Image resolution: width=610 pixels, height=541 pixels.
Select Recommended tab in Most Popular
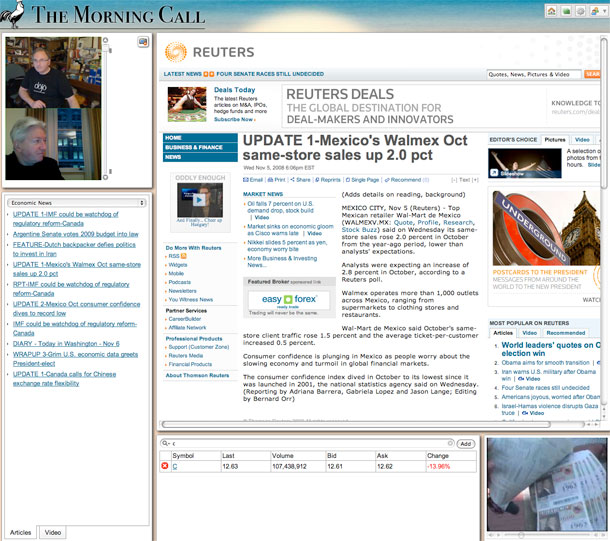click(566, 333)
